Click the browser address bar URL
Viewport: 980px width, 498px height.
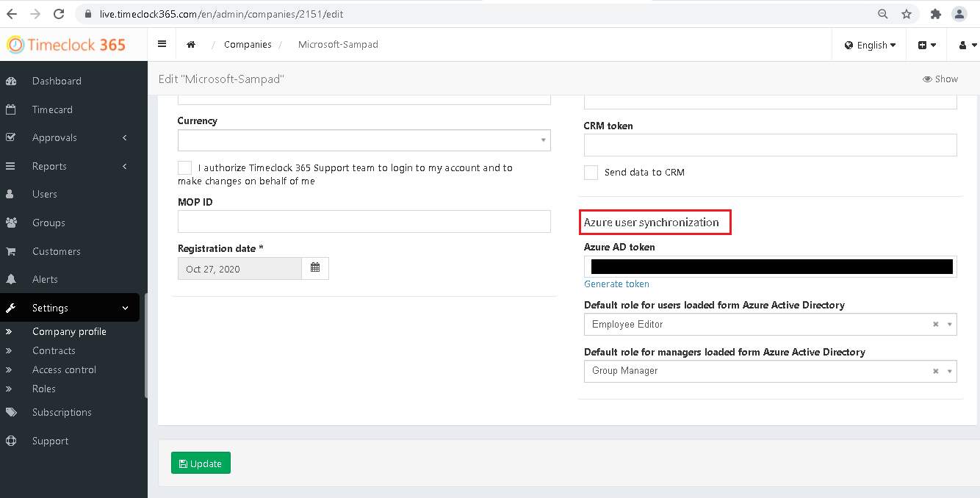[x=220, y=14]
